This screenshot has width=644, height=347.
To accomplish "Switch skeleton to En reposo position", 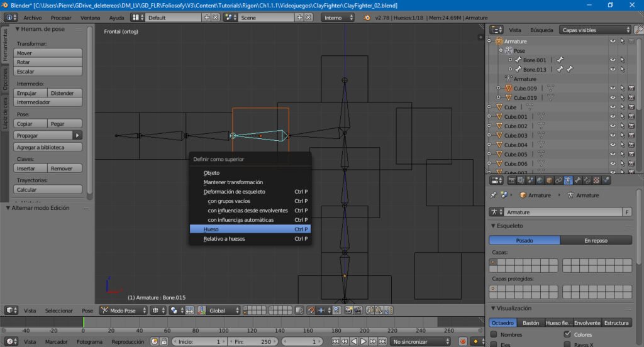I will click(596, 241).
